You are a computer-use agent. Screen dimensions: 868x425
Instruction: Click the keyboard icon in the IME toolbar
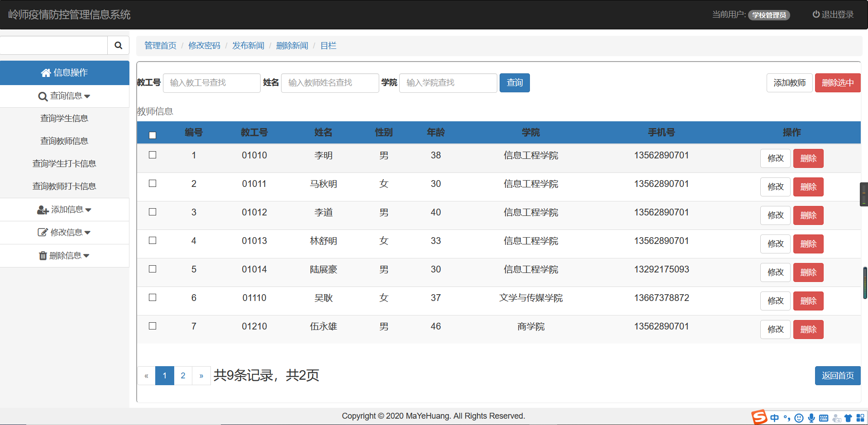[824, 418]
